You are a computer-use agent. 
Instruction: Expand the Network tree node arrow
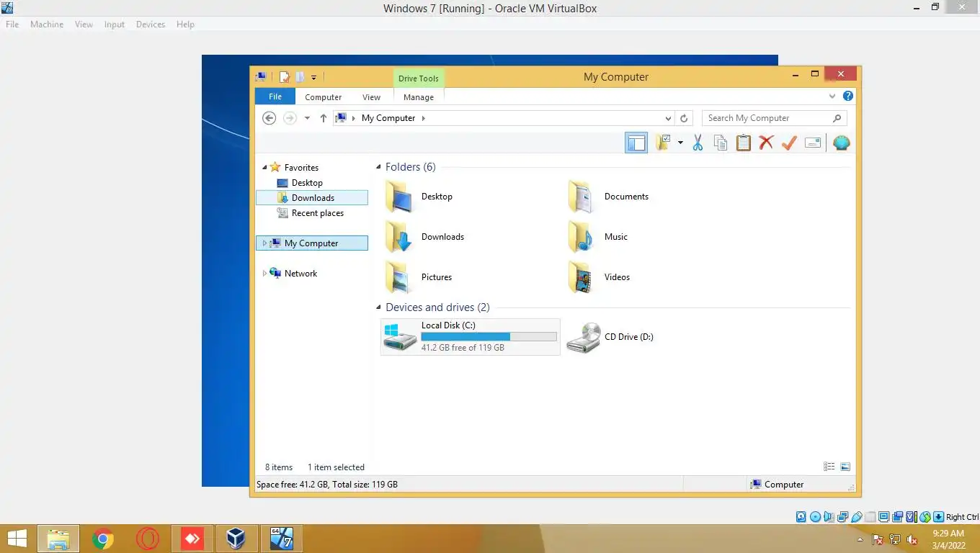264,274
